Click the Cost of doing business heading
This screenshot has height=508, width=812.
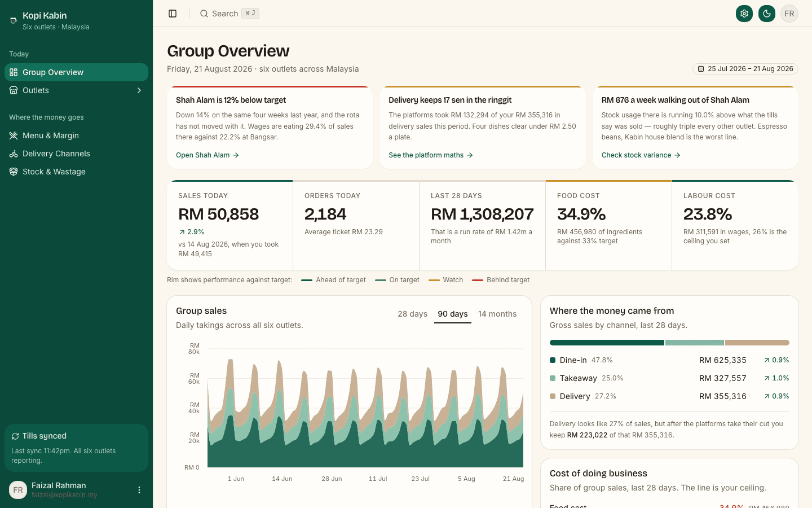pos(598,474)
